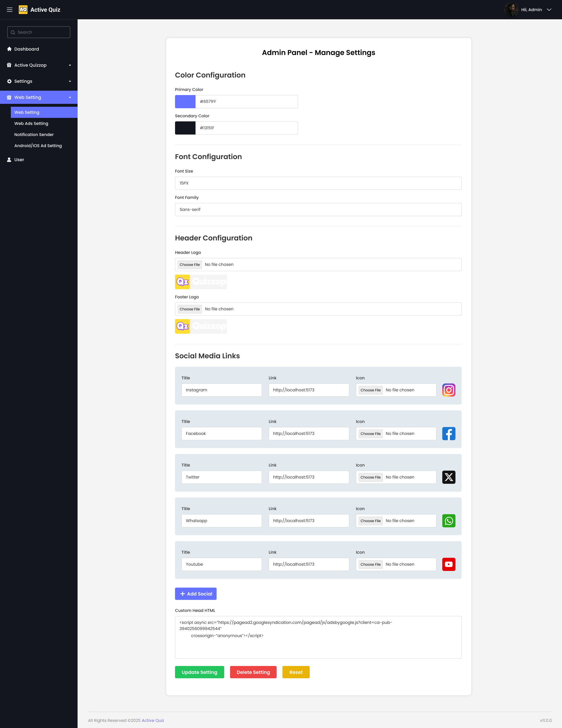
Task: Click the User person icon
Action: [9, 160]
